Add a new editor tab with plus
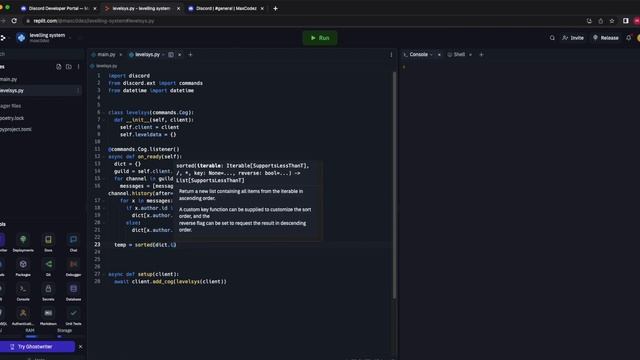The image size is (640, 360). tap(190, 55)
